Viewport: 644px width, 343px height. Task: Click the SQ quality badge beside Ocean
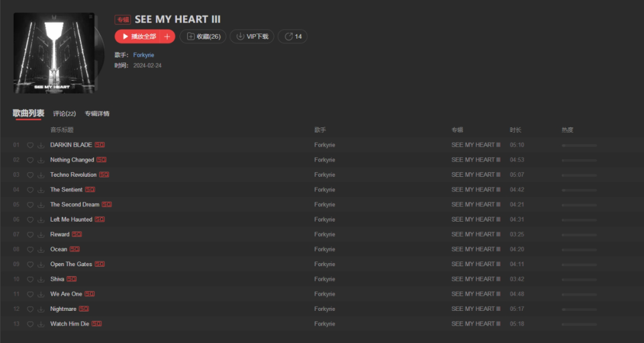pyautogui.click(x=75, y=249)
